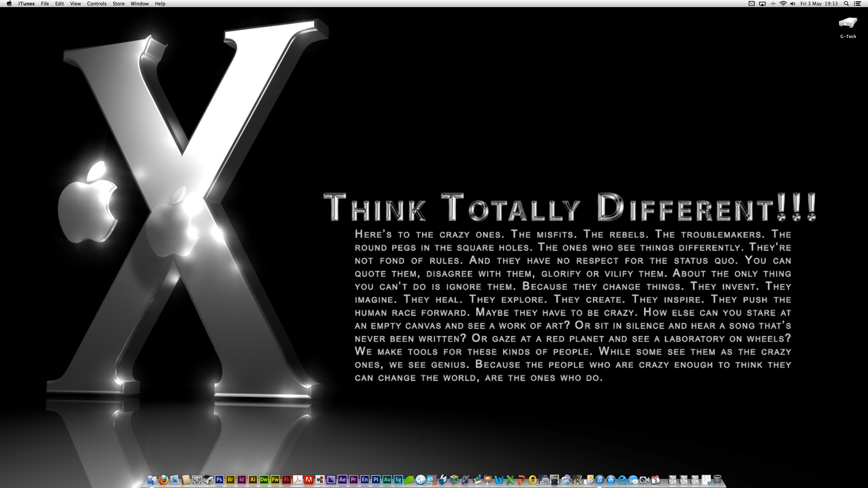
Task: Launch Microsoft PowerPoint from the Dock
Action: coord(521,480)
